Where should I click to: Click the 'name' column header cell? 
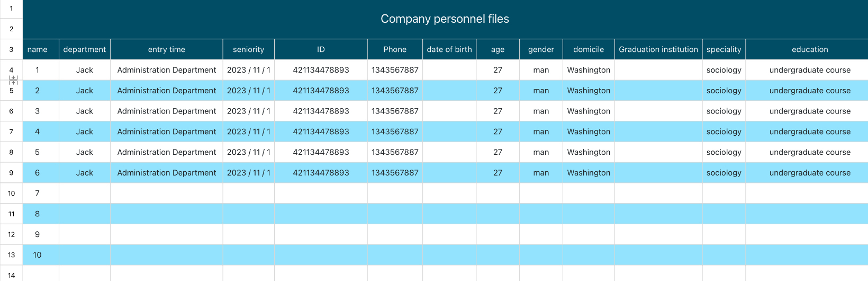[x=41, y=49]
